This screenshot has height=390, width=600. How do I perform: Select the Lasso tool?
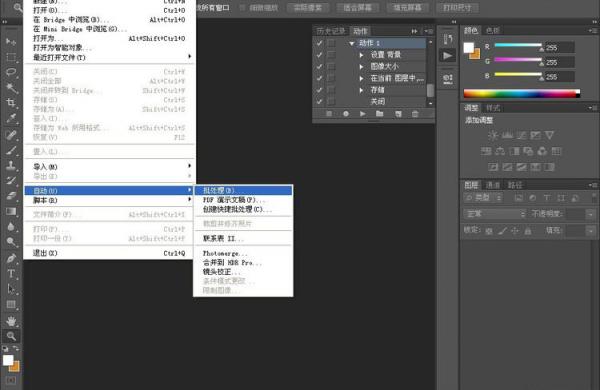[x=11, y=72]
